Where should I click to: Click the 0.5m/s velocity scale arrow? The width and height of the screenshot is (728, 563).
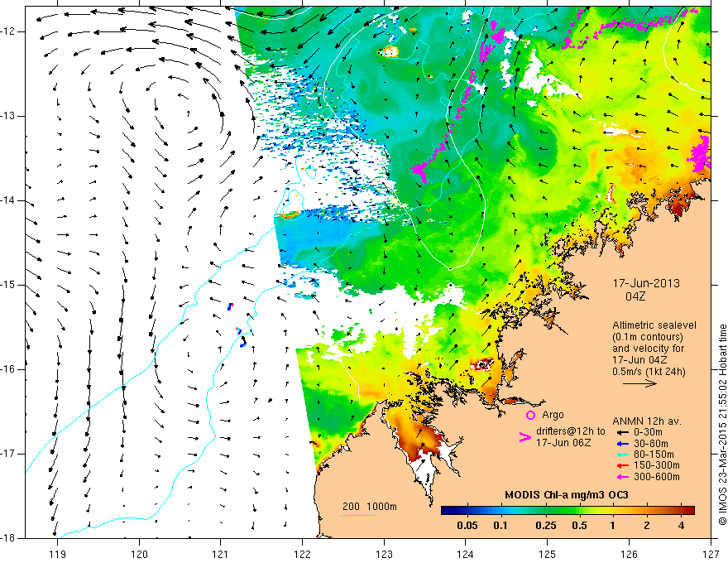639,383
